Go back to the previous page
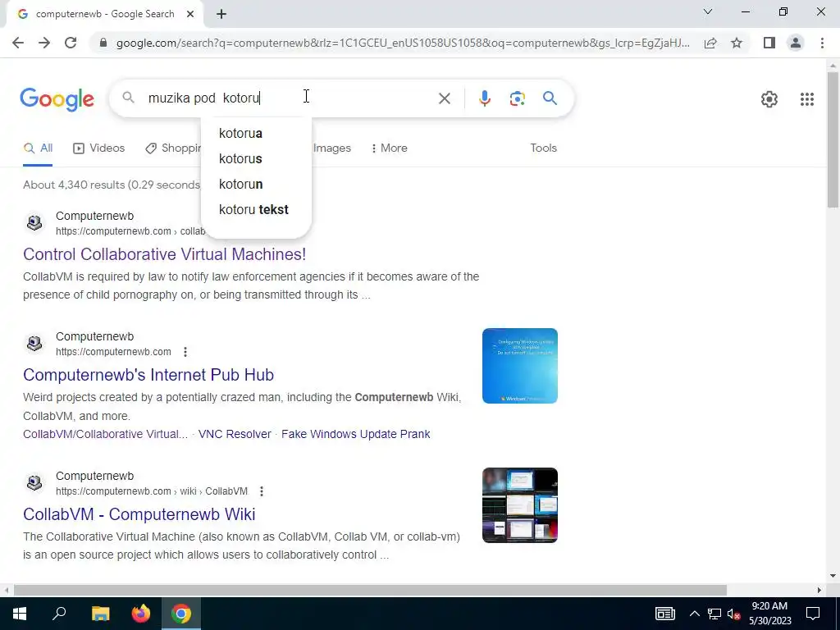The width and height of the screenshot is (840, 630). (18, 43)
